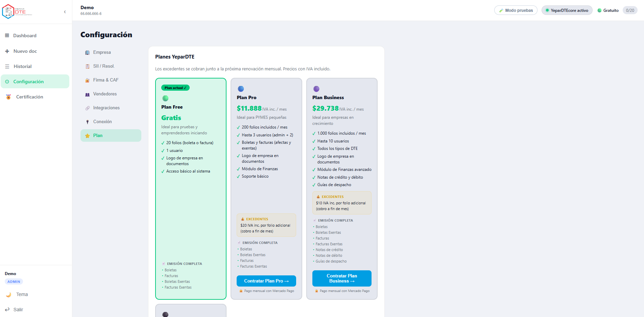The height and width of the screenshot is (317, 644).
Task: Click the Certificación medal icon
Action: click(x=8, y=97)
